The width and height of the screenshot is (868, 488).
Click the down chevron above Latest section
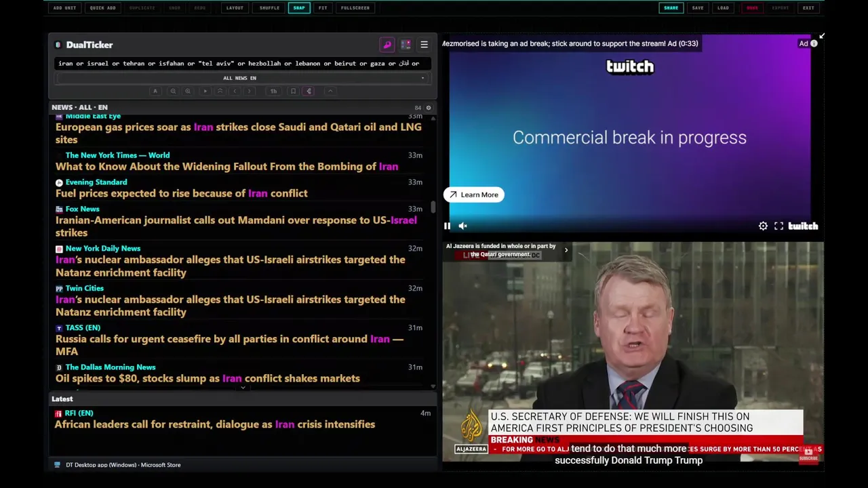pyautogui.click(x=243, y=388)
